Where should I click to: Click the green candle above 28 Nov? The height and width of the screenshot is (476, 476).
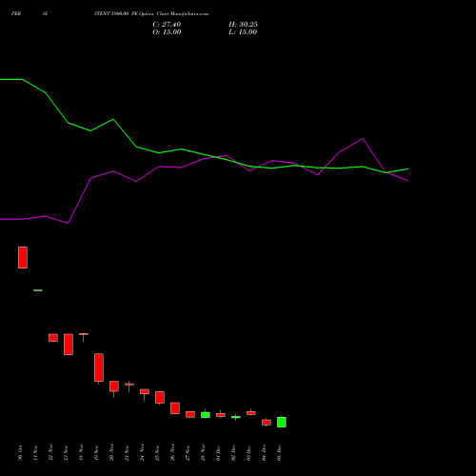[x=206, y=415]
